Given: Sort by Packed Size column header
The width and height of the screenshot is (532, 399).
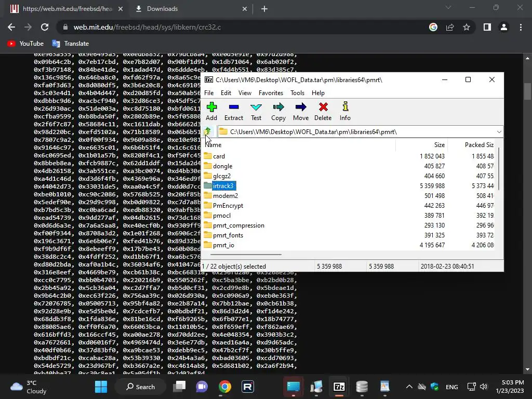Looking at the screenshot, I should [x=472, y=145].
